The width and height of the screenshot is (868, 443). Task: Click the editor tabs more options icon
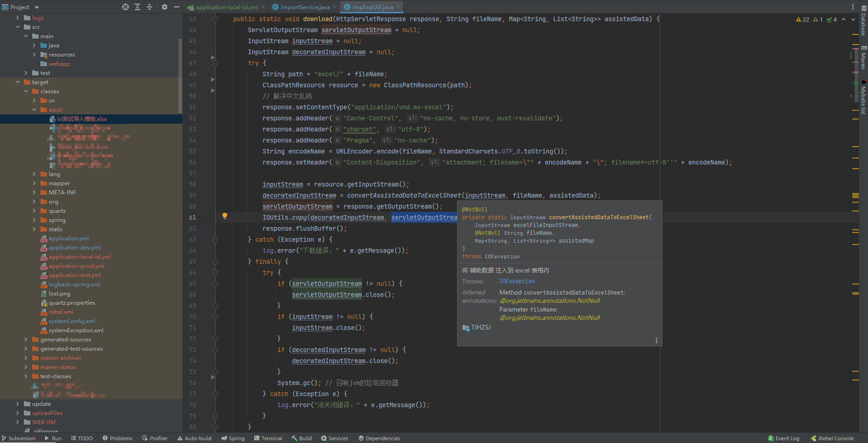[852, 7]
